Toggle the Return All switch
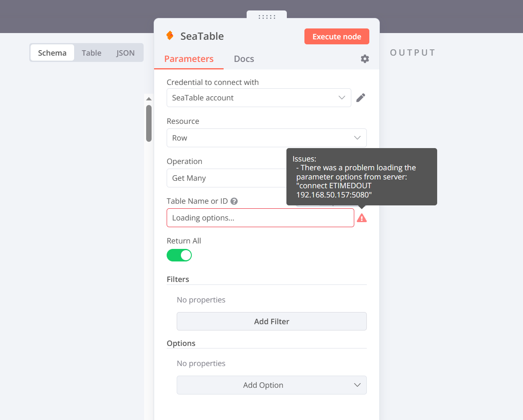Image resolution: width=523 pixels, height=420 pixels. pyautogui.click(x=179, y=255)
